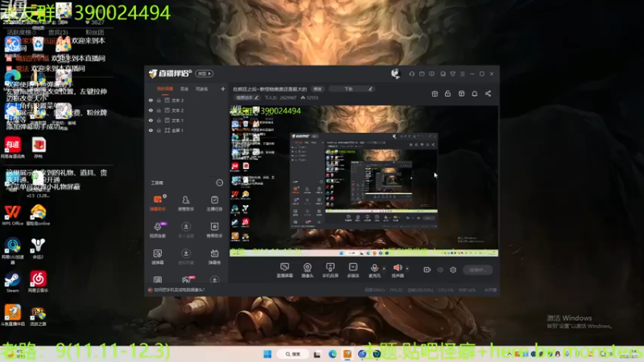The image size is (644, 362).
Task: Open the 视频连麦 video co-stream tool
Action: (x=158, y=229)
